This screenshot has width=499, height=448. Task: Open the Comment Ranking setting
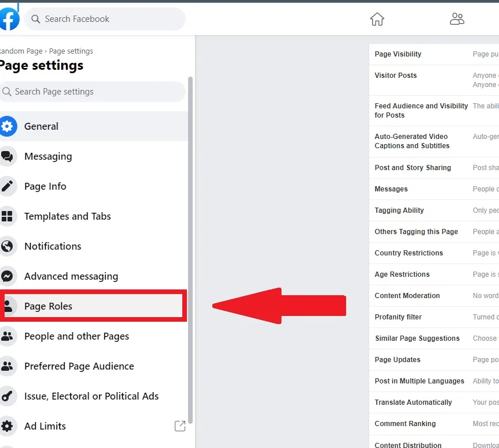coord(434,424)
